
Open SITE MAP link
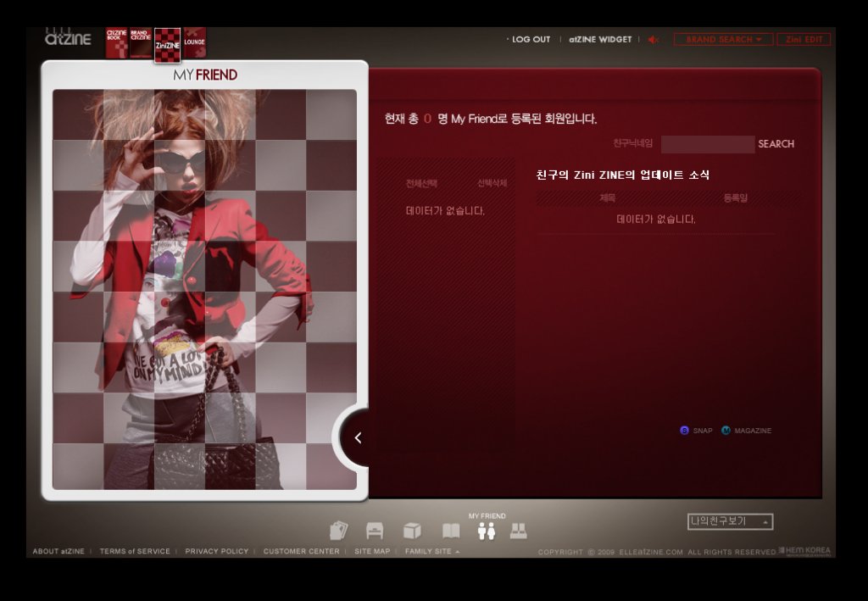(372, 551)
